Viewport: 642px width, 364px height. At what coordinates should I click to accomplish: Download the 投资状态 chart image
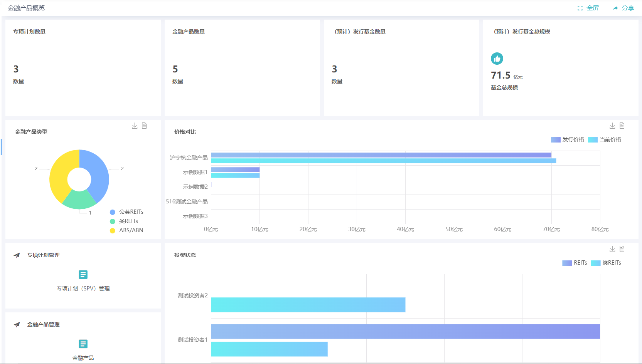click(x=612, y=249)
